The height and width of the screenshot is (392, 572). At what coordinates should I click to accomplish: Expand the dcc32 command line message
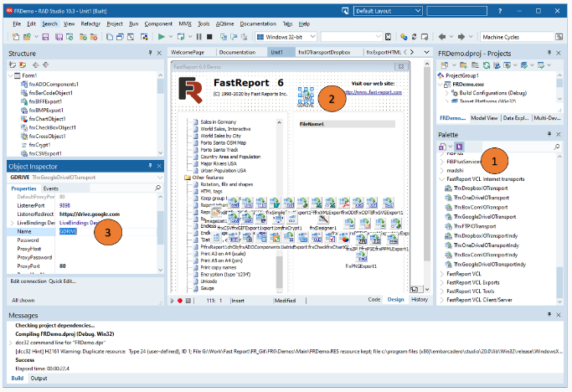click(x=11, y=343)
